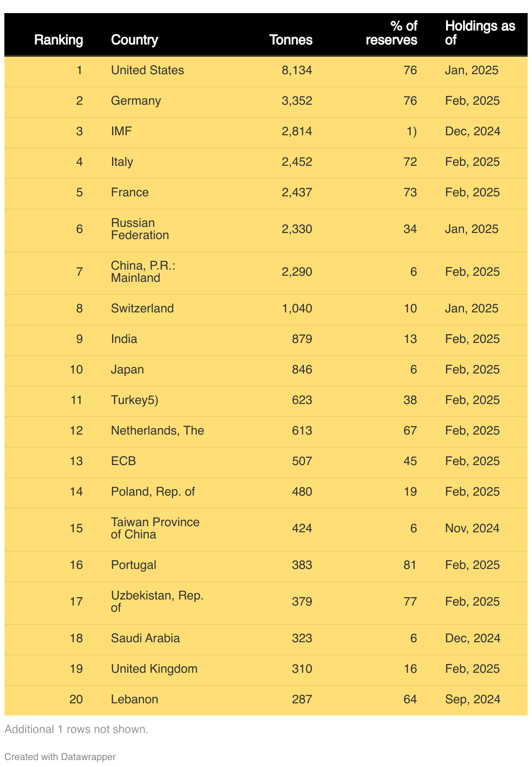
Task: Click the Russian Federation country cell
Action: 140,229
